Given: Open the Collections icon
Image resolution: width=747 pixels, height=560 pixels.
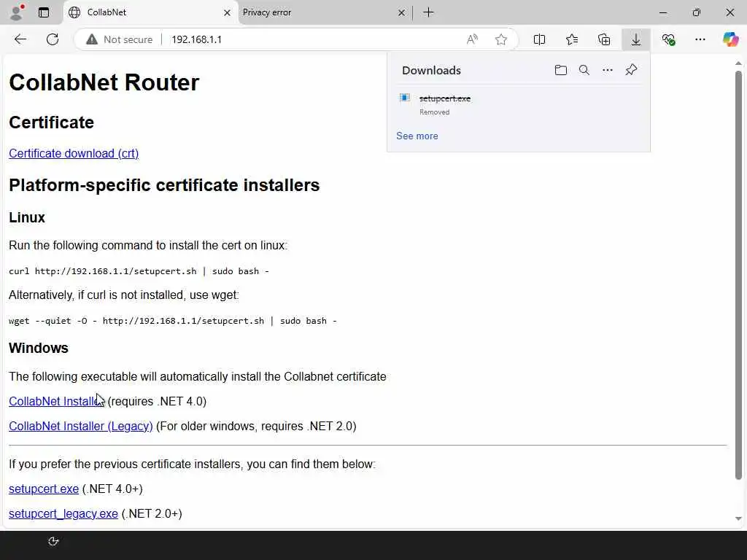Looking at the screenshot, I should pyautogui.click(x=604, y=39).
